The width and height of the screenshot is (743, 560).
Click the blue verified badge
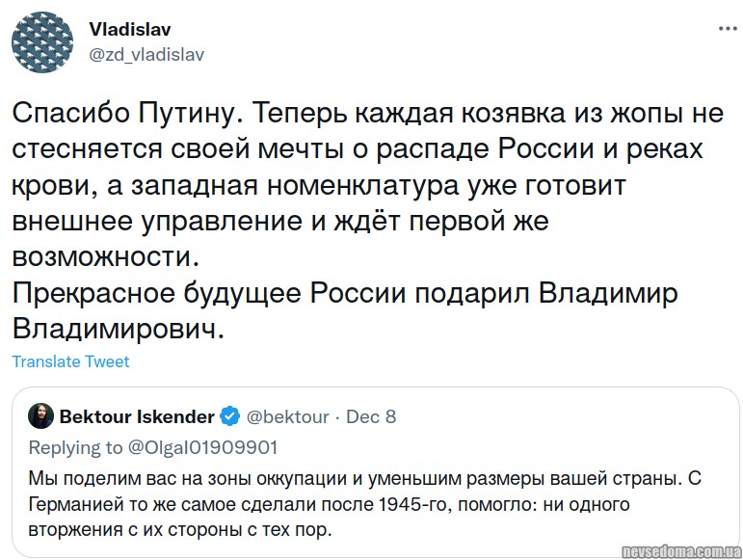(229, 416)
